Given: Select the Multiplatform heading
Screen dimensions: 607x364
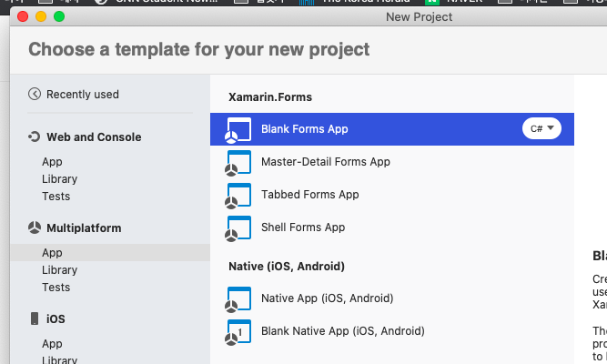Looking at the screenshot, I should point(84,228).
